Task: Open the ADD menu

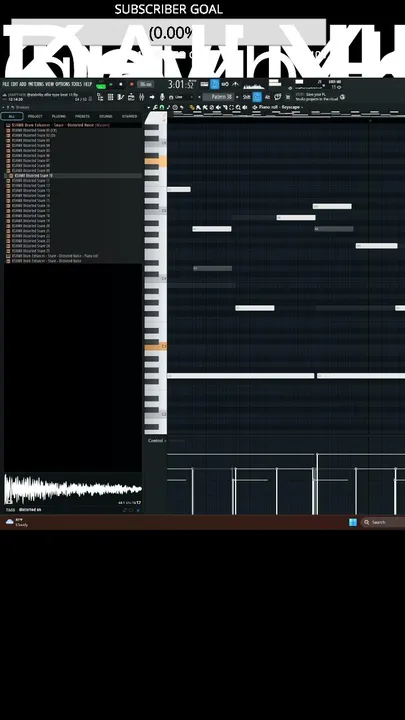Action: click(23, 84)
